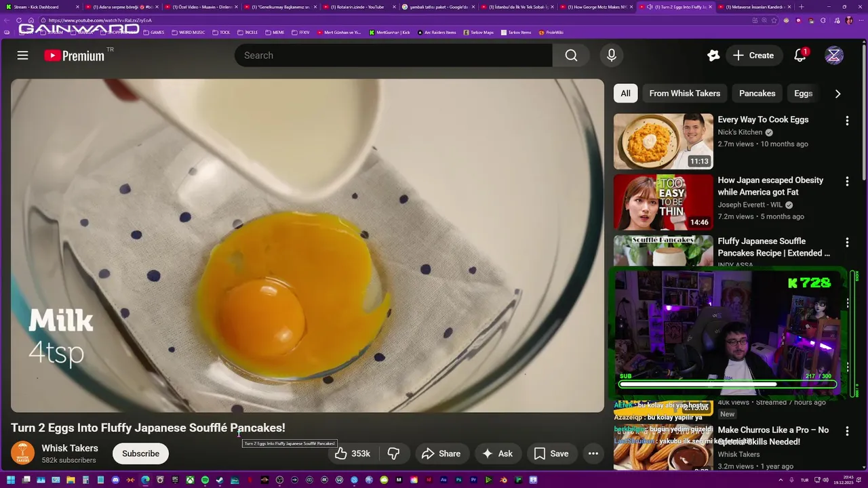Open the TOOL bookmarks folder

click(221, 33)
